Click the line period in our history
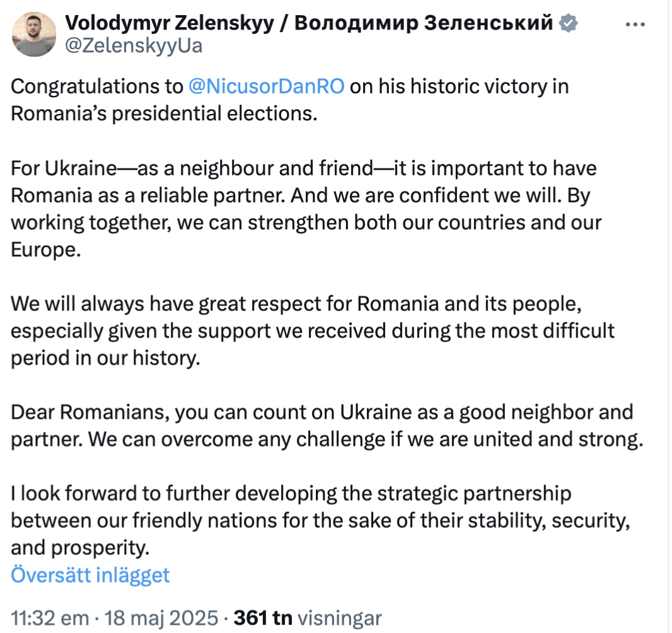 click(x=105, y=358)
